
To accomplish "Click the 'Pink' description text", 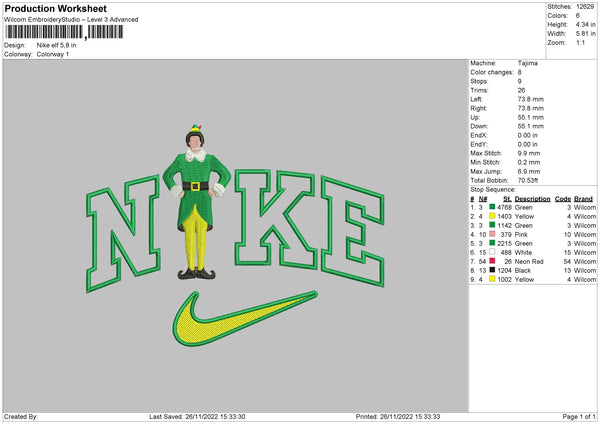I will tap(521, 234).
